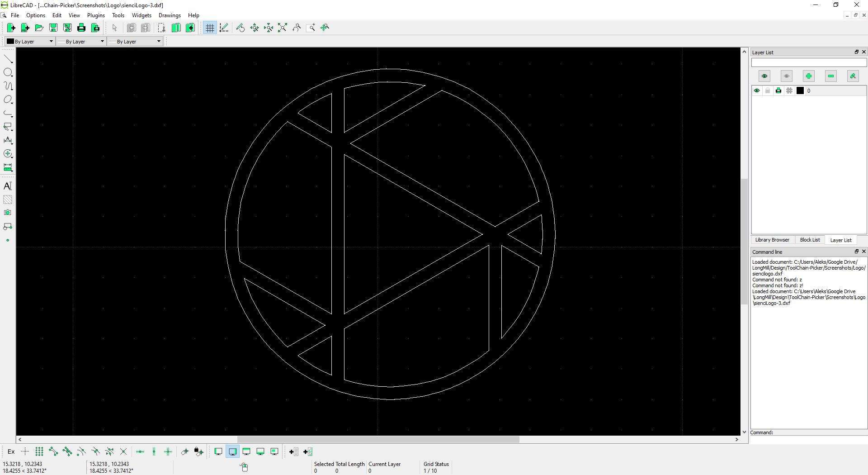The width and height of the screenshot is (868, 475).
Task: Open the Dimension tools in left toolbar
Action: pos(8,140)
